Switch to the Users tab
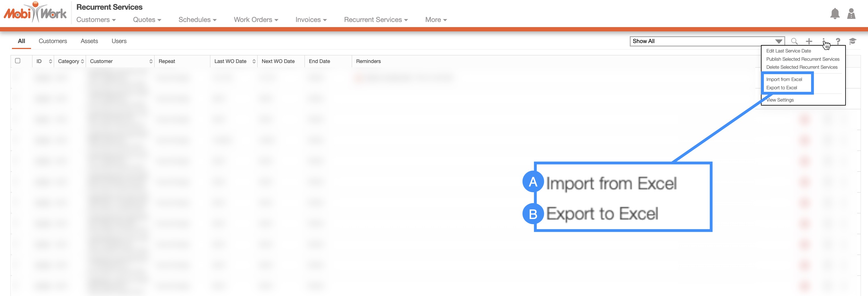 tap(119, 41)
